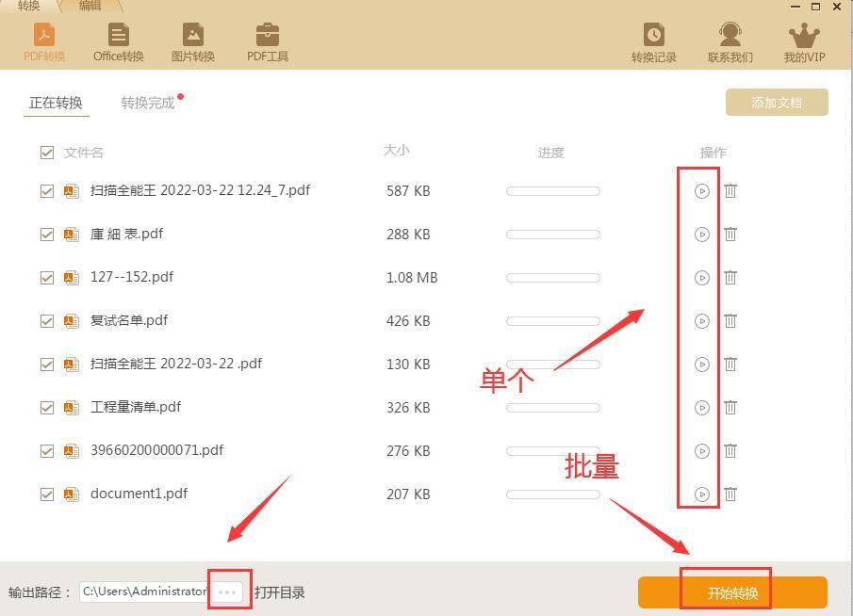Select file name 复试名单.pdf
This screenshot has height=616, width=853.
(x=129, y=320)
